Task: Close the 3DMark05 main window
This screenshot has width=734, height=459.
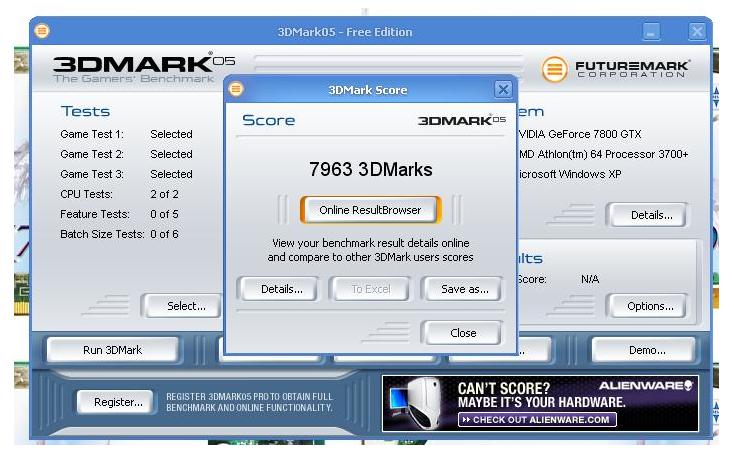Action: 697,32
